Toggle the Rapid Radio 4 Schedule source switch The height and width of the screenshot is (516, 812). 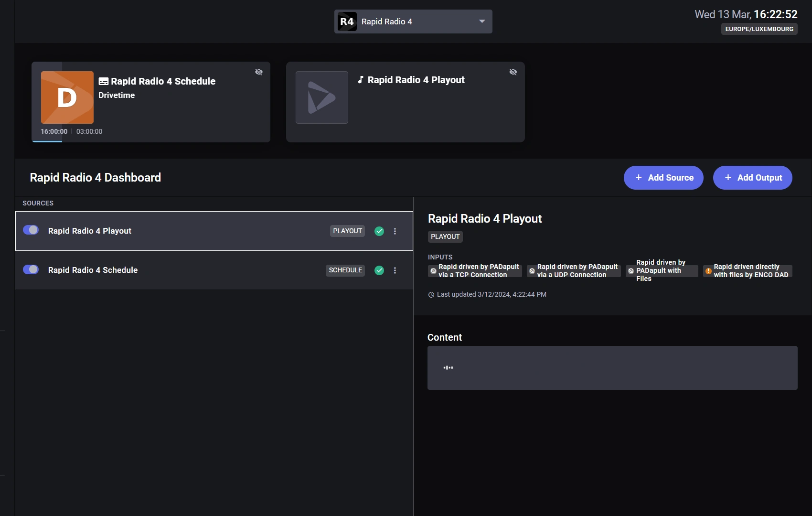coord(31,269)
